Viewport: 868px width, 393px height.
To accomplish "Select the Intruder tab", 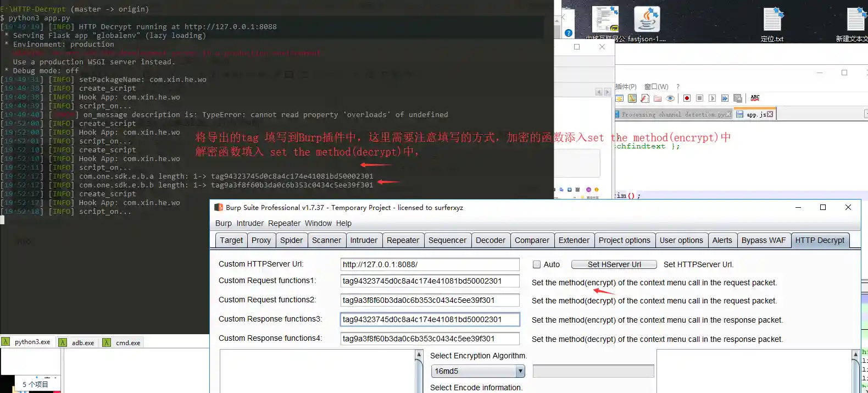I will click(x=364, y=240).
